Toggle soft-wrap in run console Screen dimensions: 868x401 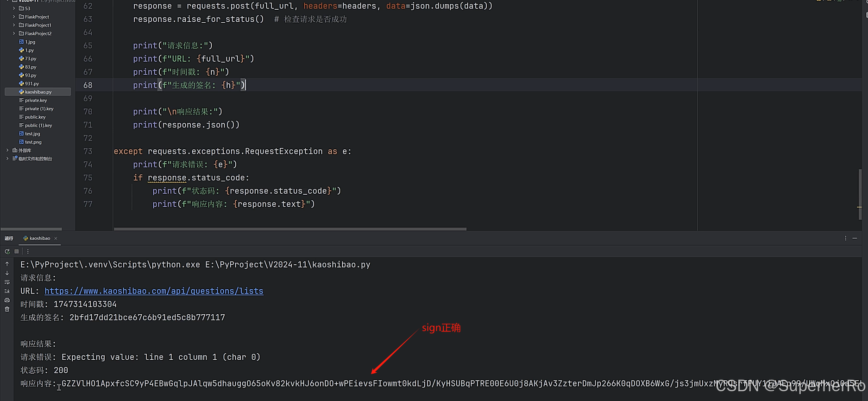click(x=7, y=282)
